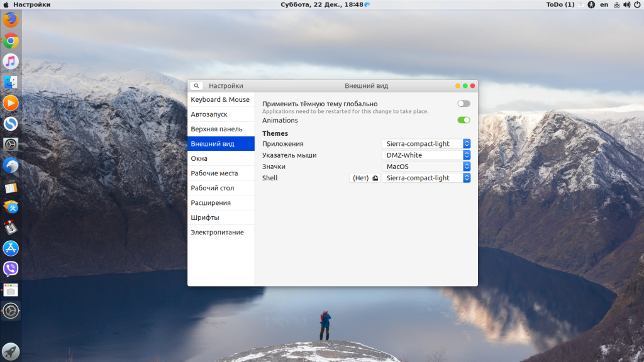Open the App Store-style software icon
The height and width of the screenshot is (362, 644).
click(x=11, y=248)
